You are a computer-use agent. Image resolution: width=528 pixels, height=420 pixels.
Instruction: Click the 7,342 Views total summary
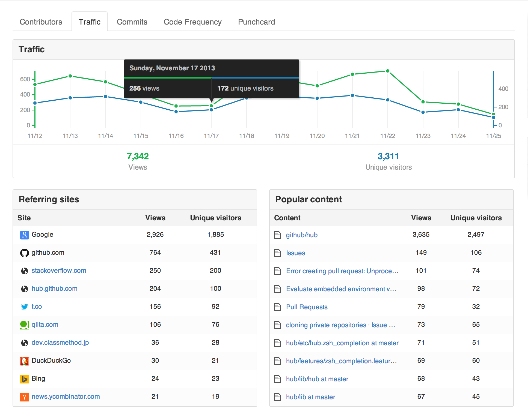tap(138, 156)
